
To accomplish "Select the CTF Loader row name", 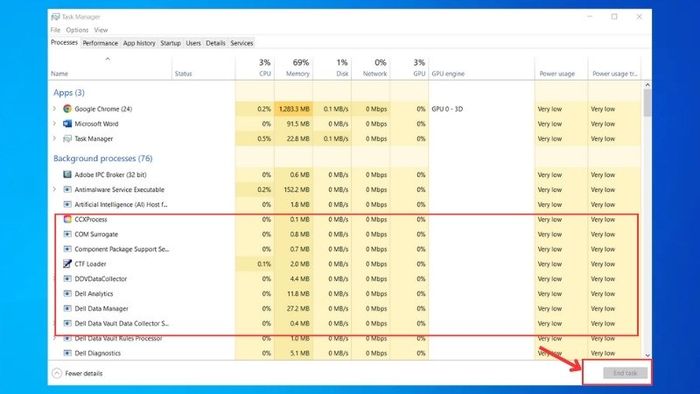I will [x=90, y=264].
